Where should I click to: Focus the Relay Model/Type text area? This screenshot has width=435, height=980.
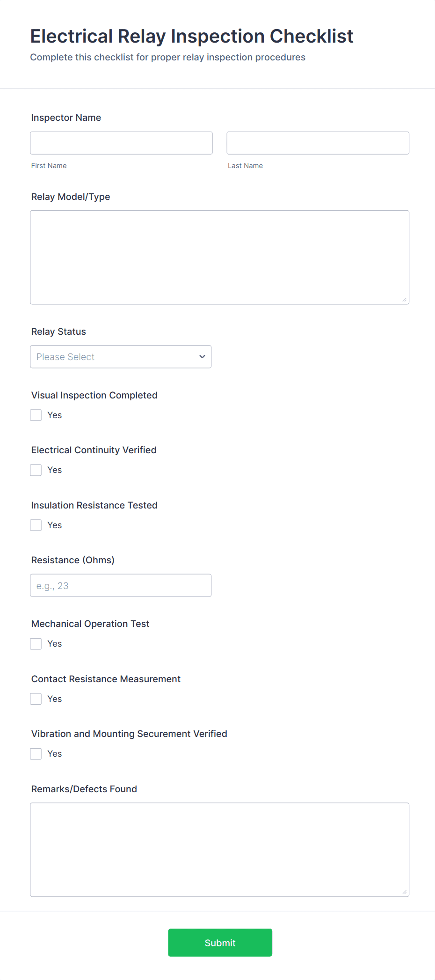pos(219,257)
